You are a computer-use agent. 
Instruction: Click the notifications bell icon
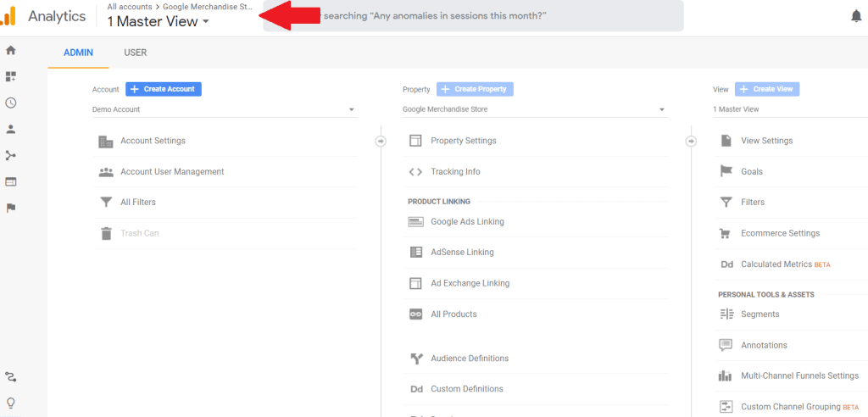point(856,17)
